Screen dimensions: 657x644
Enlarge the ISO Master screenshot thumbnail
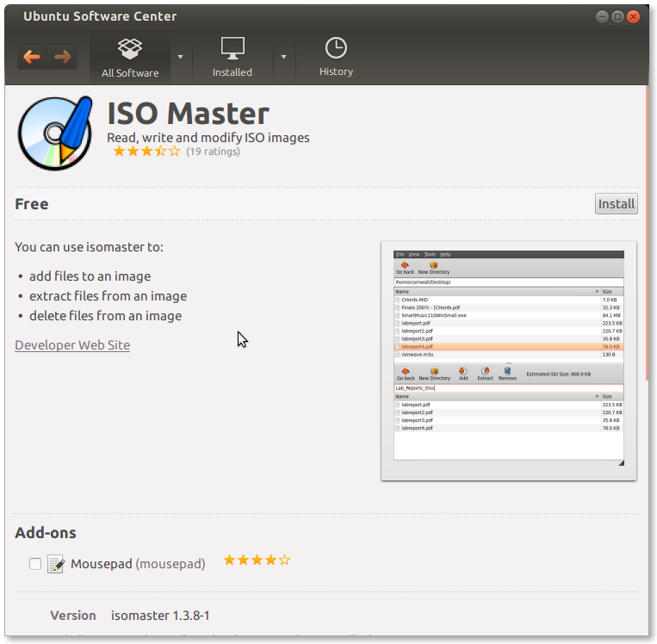(x=509, y=361)
